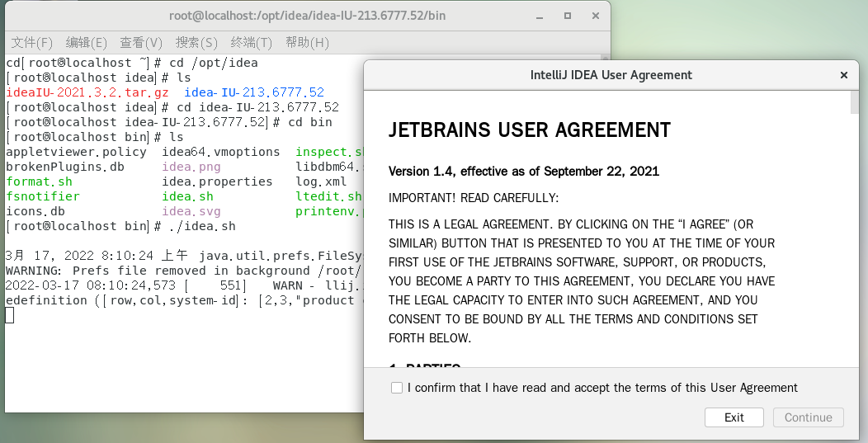Click idea.svg in terminal listing
This screenshot has width=868, height=443.
(191, 211)
